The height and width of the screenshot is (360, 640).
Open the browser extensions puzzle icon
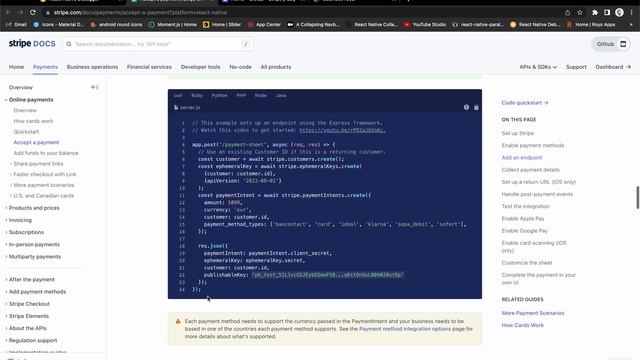point(595,13)
